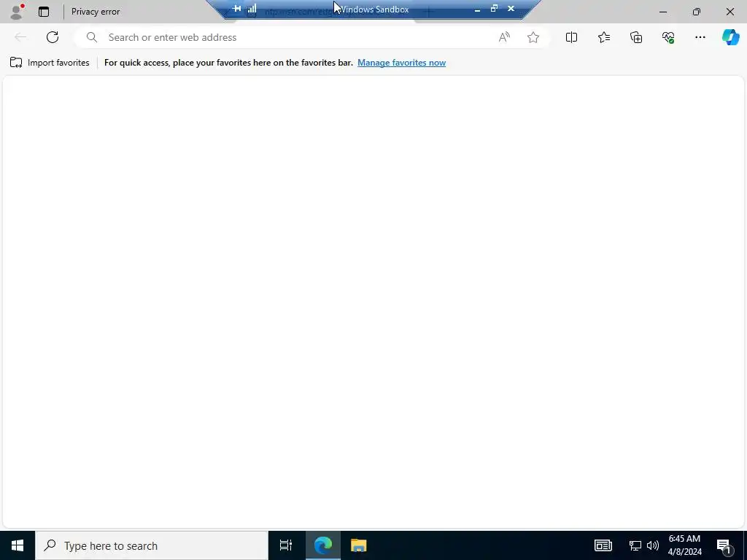Open the Favorites list icon
The image size is (747, 560).
pyautogui.click(x=603, y=37)
